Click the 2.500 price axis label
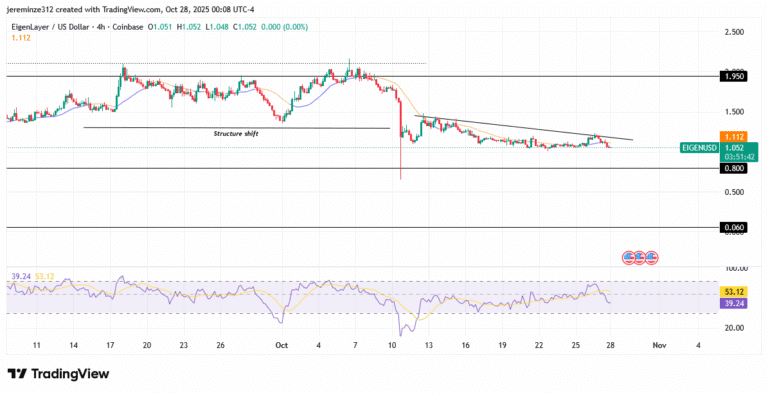768x393 pixels. click(734, 32)
